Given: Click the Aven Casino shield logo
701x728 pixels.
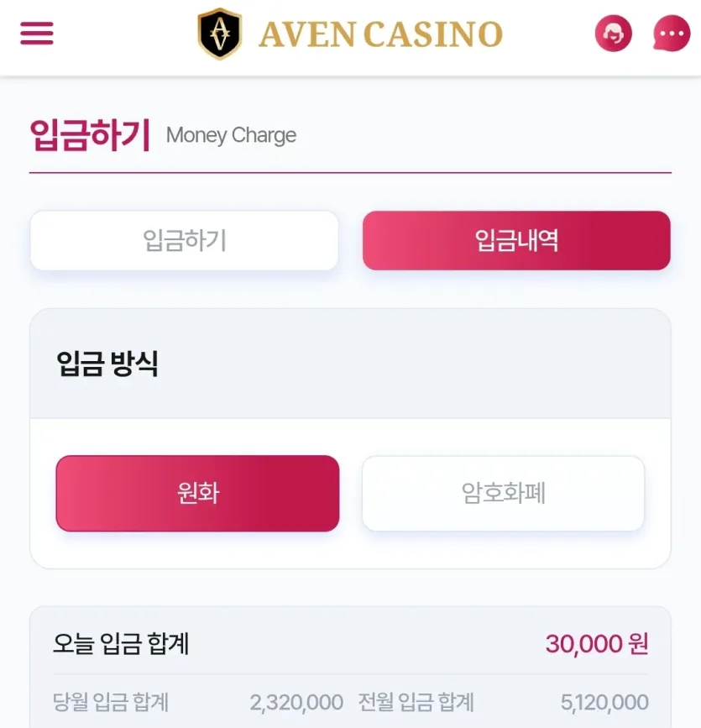Looking at the screenshot, I should pyautogui.click(x=220, y=34).
